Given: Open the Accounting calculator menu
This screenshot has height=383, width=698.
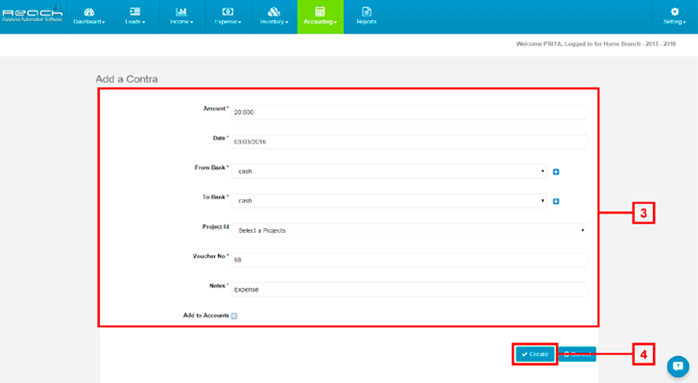Looking at the screenshot, I should [320, 16].
